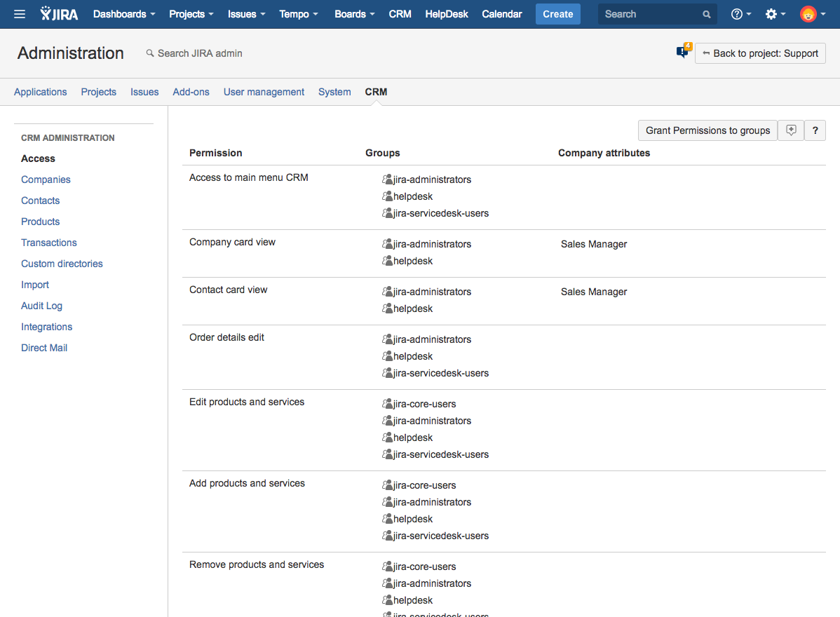Image resolution: width=840 pixels, height=617 pixels.
Task: Click the user avatar profile icon
Action: [808, 14]
